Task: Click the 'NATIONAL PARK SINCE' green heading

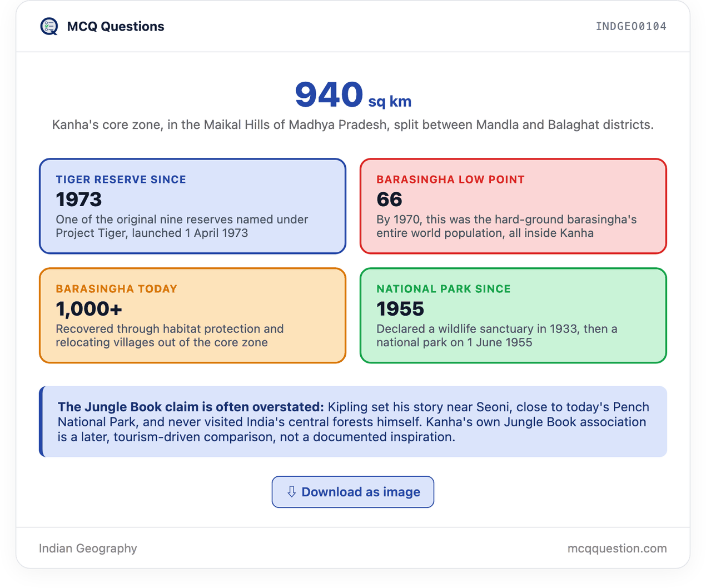Action: [x=444, y=289]
